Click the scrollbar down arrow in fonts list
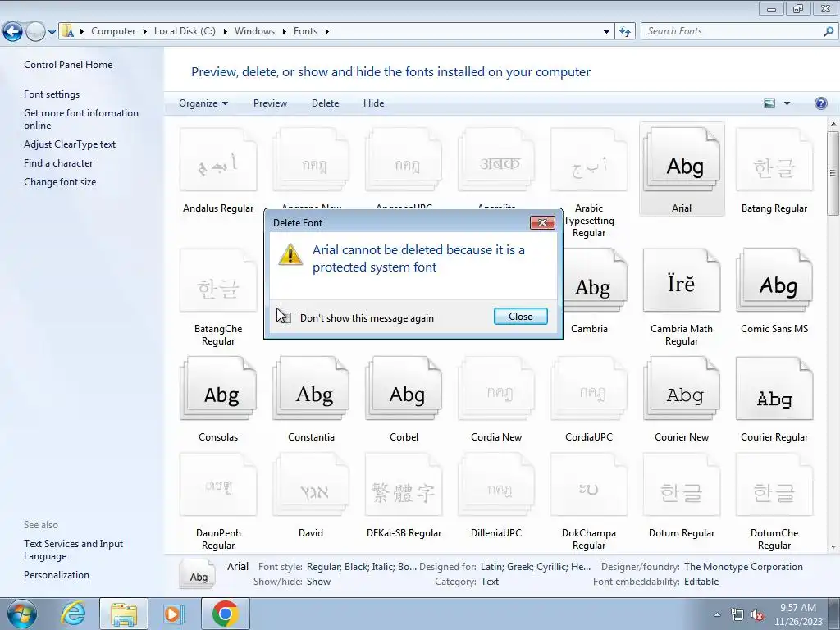 pos(833,547)
